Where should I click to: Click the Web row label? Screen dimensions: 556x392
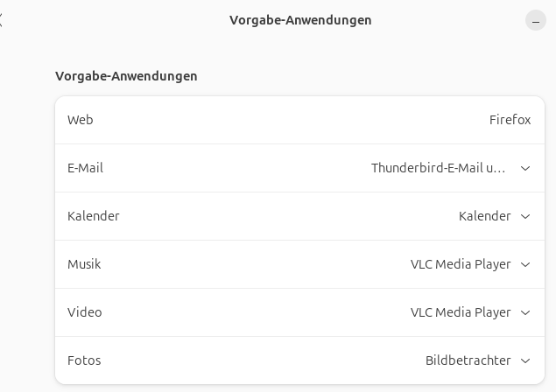[80, 120]
